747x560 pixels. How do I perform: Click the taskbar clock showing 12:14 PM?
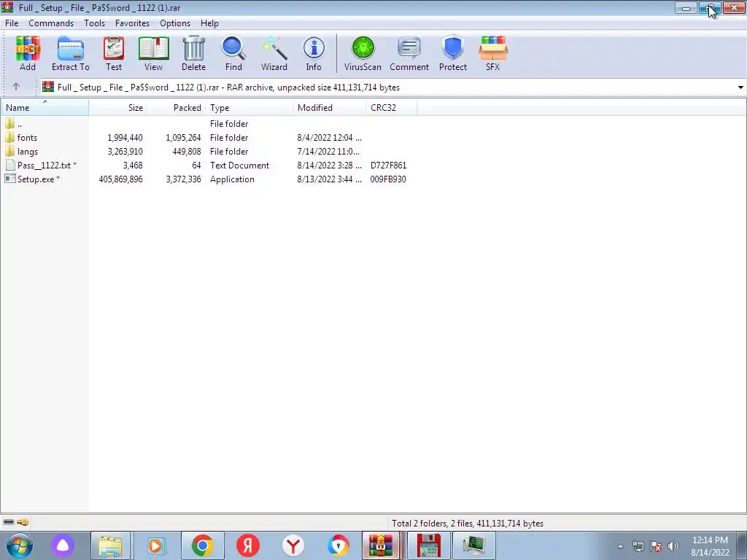click(710, 540)
